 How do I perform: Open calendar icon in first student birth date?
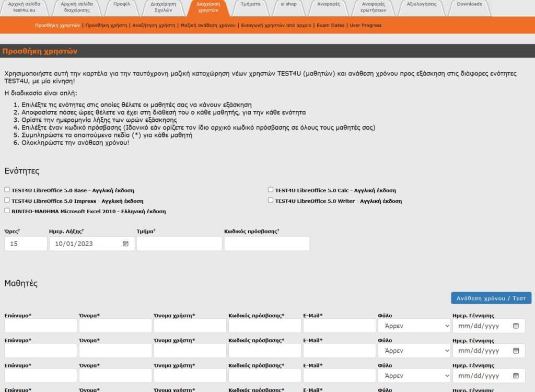[516, 326]
